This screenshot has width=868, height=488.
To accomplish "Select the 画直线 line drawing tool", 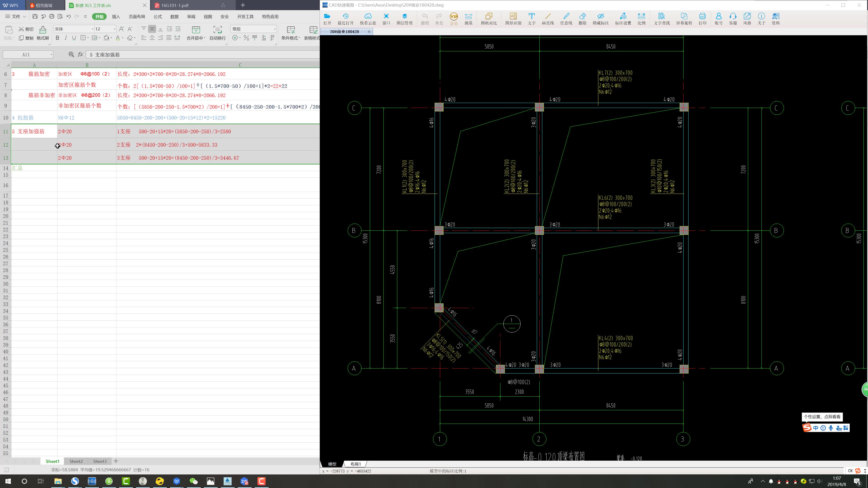I will (547, 19).
